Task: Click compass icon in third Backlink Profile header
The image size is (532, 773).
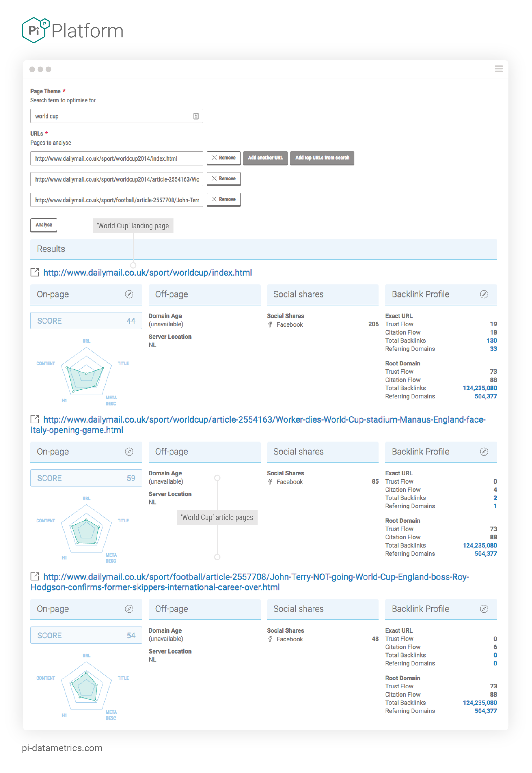Action: pos(484,609)
